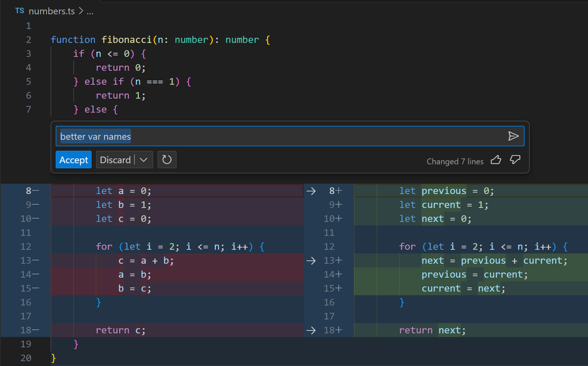Click the diff arrow beside line 8
Viewport: 588px width, 366px height.
click(x=311, y=190)
